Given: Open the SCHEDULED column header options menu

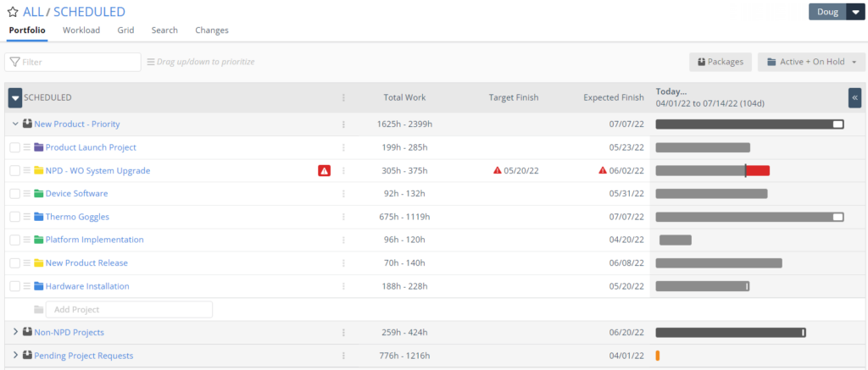Looking at the screenshot, I should point(343,97).
